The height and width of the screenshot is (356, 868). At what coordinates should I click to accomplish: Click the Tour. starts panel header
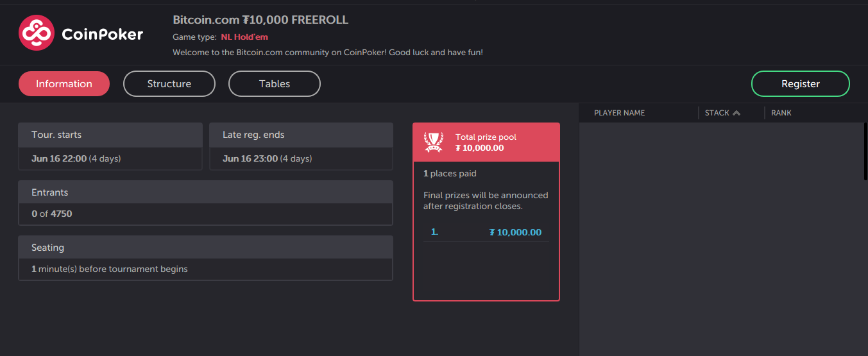pyautogui.click(x=110, y=135)
